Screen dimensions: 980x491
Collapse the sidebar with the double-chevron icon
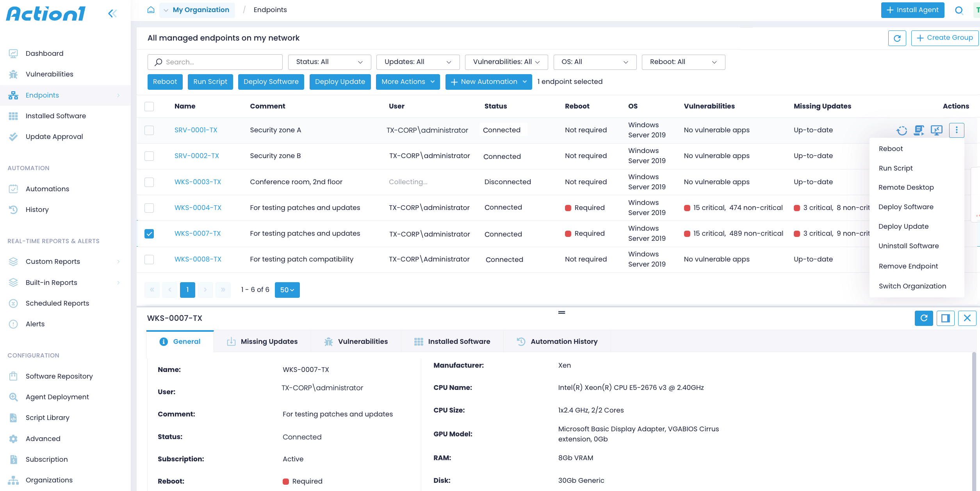coord(112,13)
